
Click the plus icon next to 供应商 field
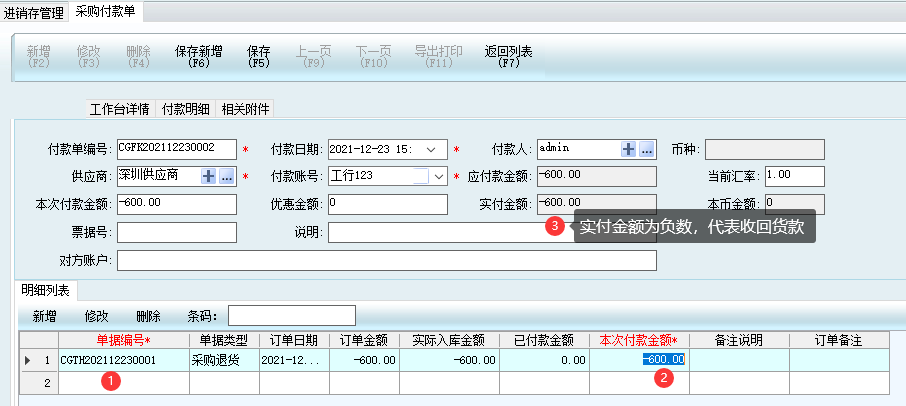pyautogui.click(x=210, y=176)
